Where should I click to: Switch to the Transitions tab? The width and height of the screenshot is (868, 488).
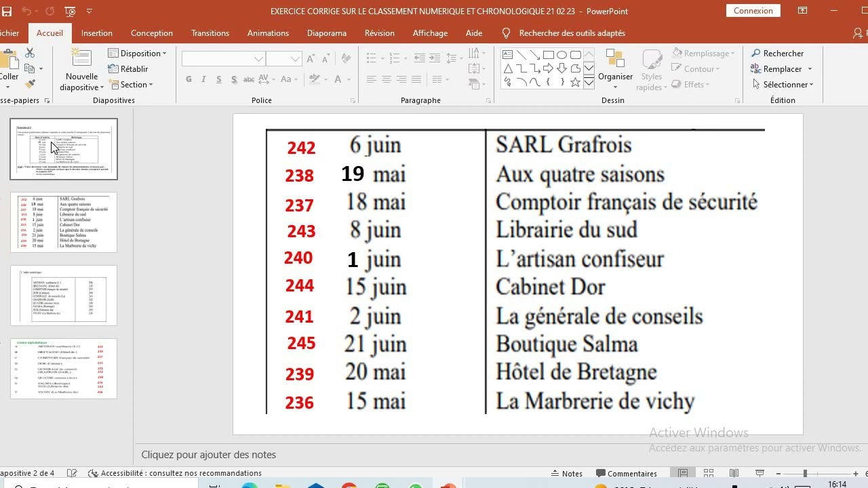[210, 33]
